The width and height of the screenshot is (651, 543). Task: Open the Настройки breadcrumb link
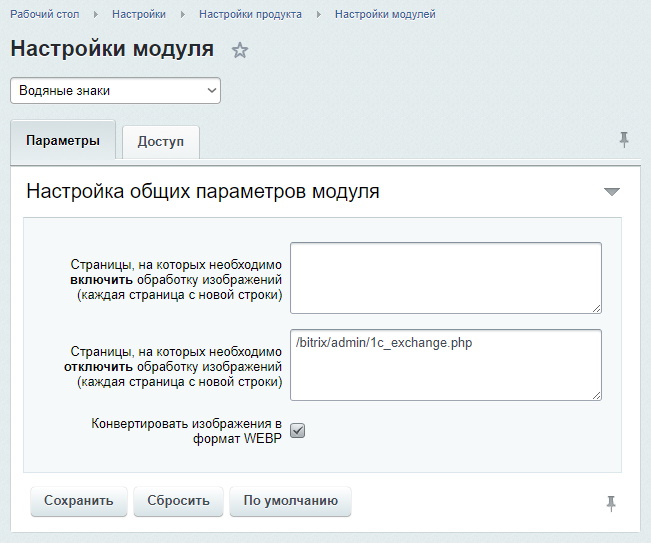coord(139,15)
